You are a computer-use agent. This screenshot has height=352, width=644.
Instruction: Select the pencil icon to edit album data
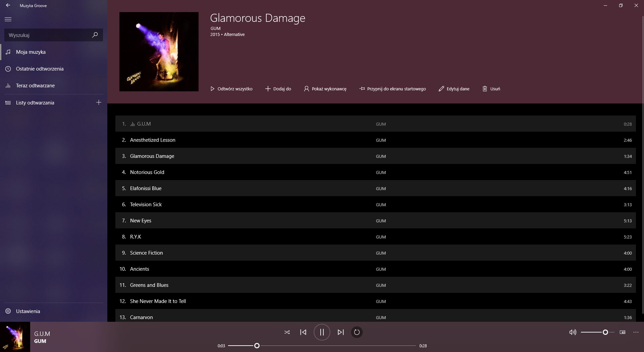[441, 89]
